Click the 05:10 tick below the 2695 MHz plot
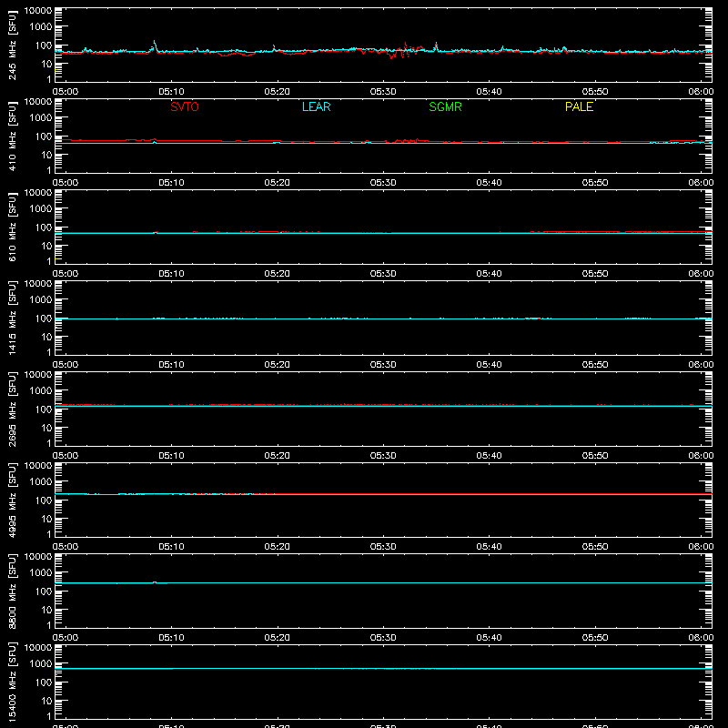Screen dimensions: 728x728 [171, 456]
